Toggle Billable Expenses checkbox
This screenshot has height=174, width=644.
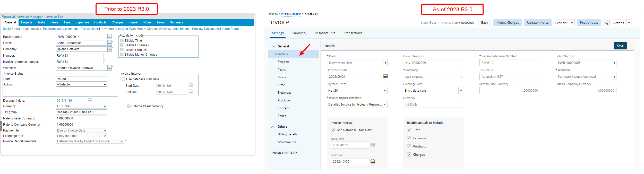point(122,45)
